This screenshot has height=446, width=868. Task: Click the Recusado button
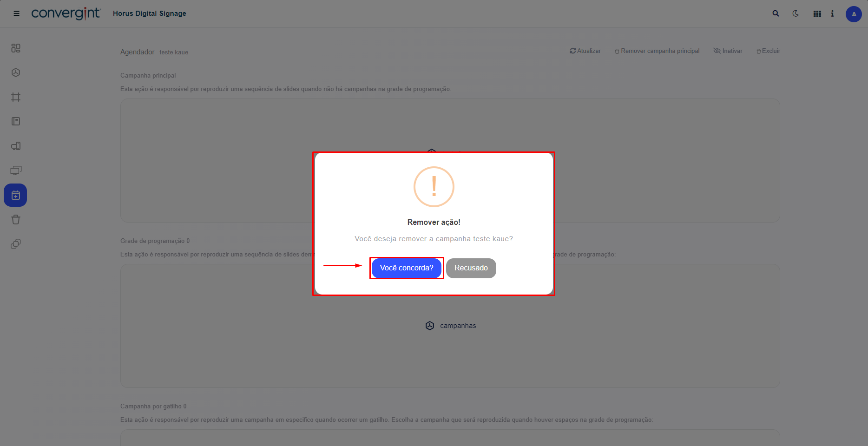coord(471,268)
